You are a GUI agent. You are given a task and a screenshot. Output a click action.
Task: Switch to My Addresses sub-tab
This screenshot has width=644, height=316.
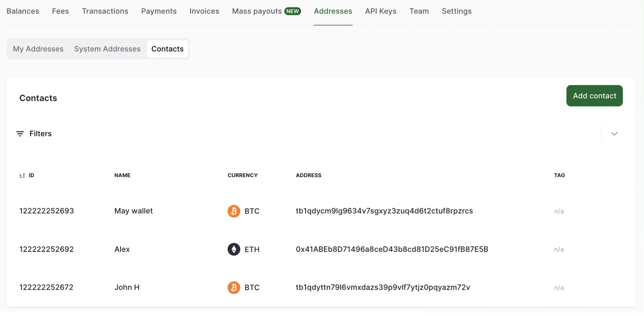38,49
